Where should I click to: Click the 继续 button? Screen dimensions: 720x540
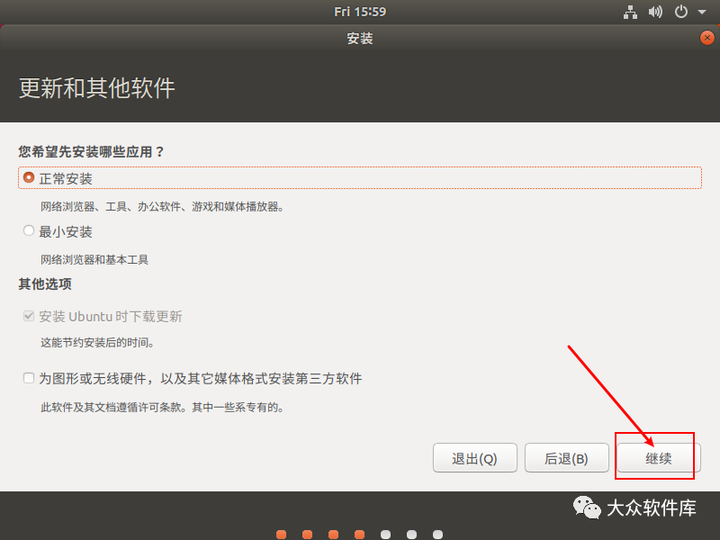(x=658, y=458)
